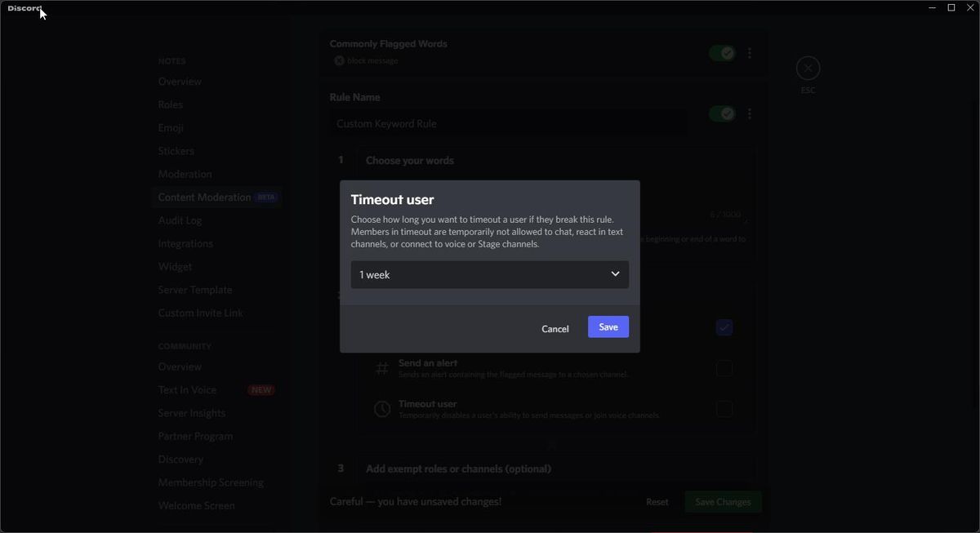Remove the block message tag via its X icon
The height and width of the screenshot is (533, 980).
[x=339, y=60]
